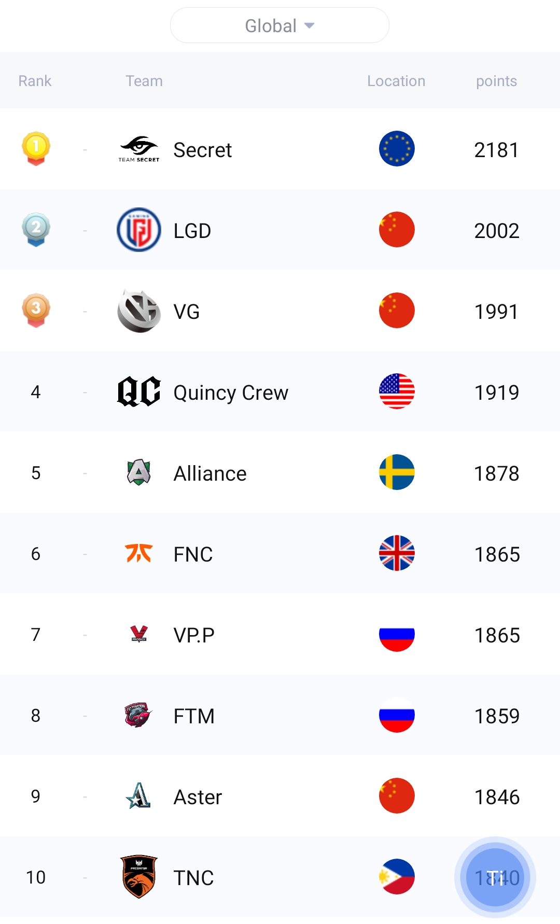
Task: Tap the floating TI button
Action: click(x=495, y=877)
